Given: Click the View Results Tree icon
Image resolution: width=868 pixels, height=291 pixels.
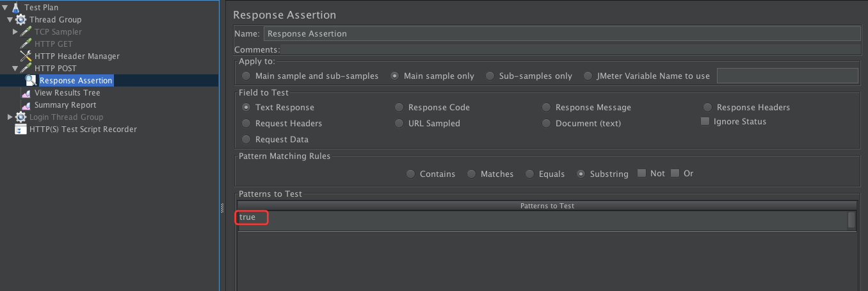Looking at the screenshot, I should [x=26, y=93].
